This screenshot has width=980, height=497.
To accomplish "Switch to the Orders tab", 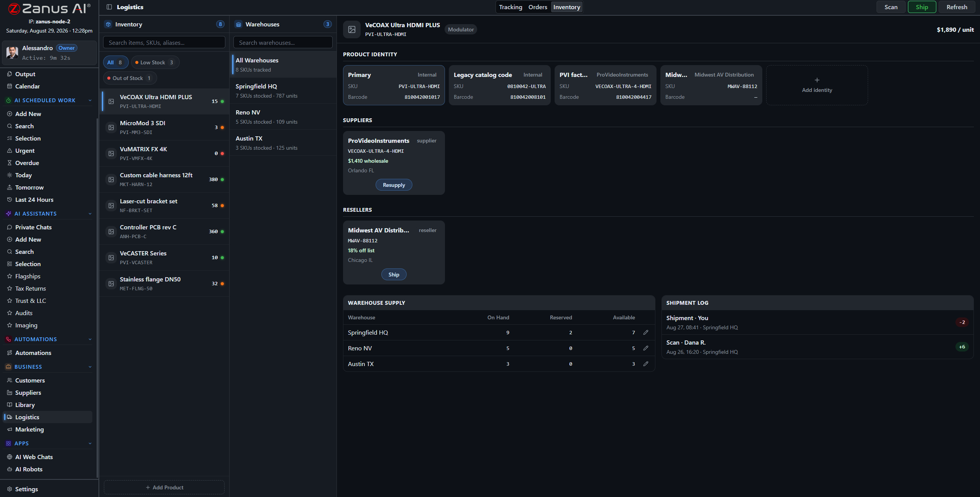I will point(538,7).
